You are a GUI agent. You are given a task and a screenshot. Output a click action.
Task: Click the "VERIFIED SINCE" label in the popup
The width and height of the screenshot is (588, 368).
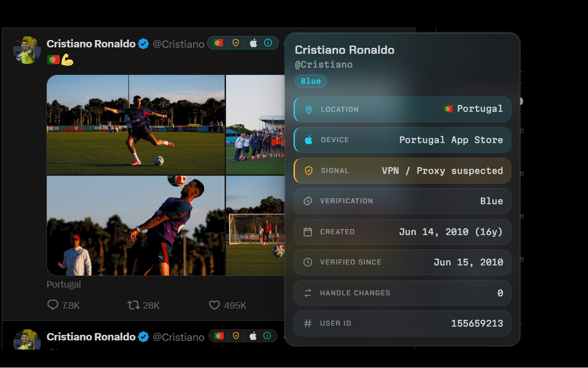[351, 262]
